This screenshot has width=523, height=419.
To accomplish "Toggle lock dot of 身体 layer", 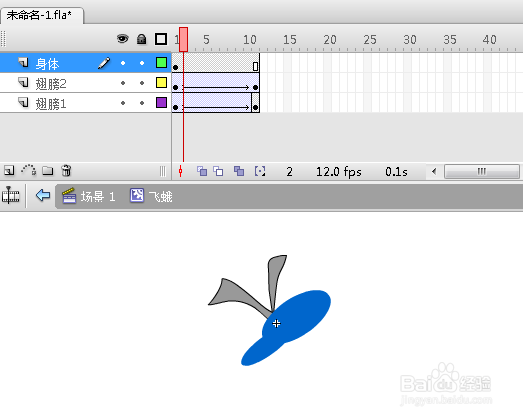I will pos(142,63).
